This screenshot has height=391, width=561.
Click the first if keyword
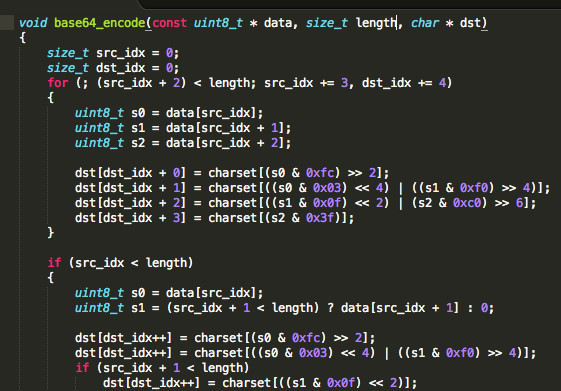[x=54, y=263]
